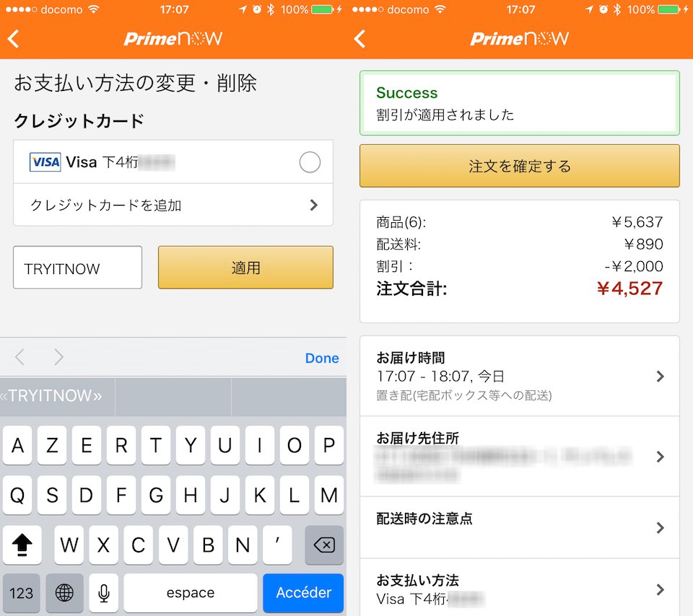Tap the microphone dictation key
This screenshot has height=616, width=693.
(104, 593)
